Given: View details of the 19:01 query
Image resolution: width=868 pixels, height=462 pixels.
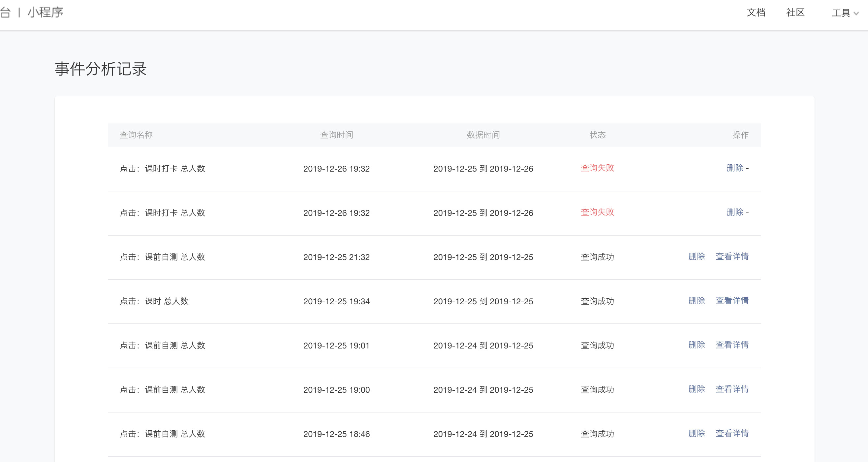Looking at the screenshot, I should pos(732,345).
